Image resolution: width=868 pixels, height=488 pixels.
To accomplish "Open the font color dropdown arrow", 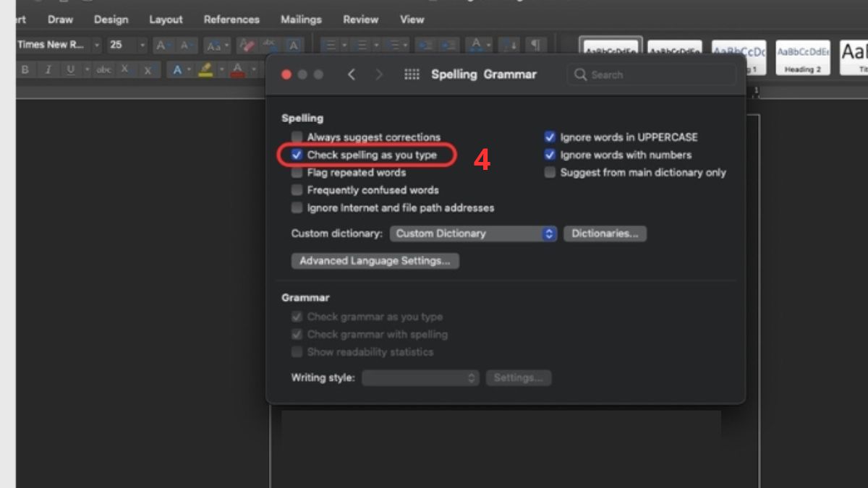I will click(252, 70).
